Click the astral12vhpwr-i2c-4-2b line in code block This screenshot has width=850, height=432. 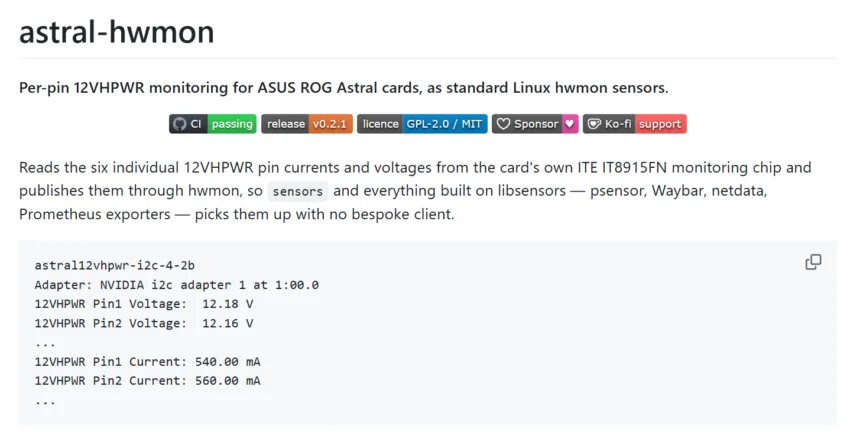coord(114,265)
